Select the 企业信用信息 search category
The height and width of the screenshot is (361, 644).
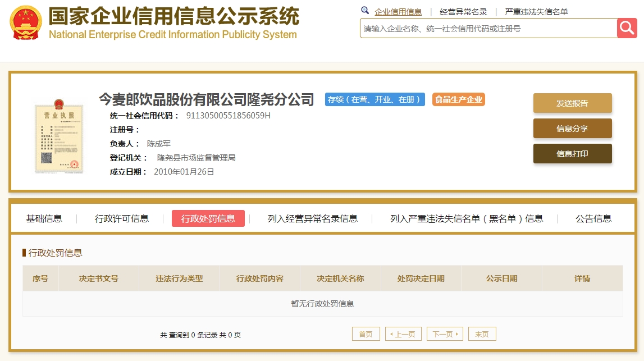point(398,12)
